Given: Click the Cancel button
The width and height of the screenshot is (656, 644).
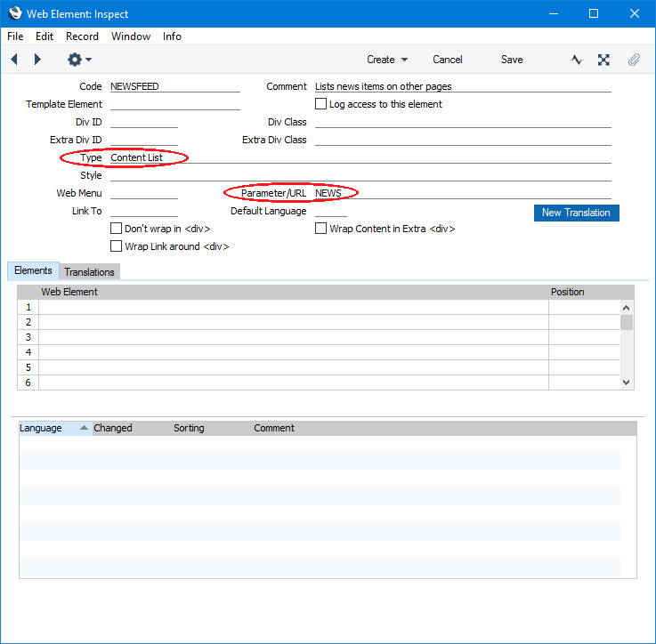Looking at the screenshot, I should [x=447, y=60].
